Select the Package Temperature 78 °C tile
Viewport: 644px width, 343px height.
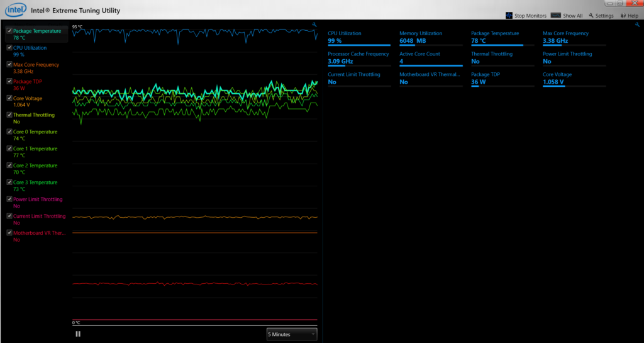pos(502,38)
